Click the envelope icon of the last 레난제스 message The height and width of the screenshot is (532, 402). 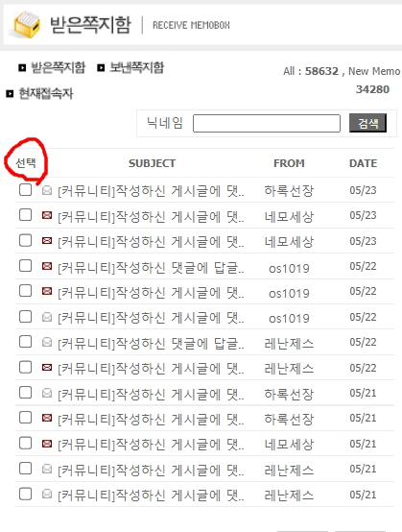(47, 494)
